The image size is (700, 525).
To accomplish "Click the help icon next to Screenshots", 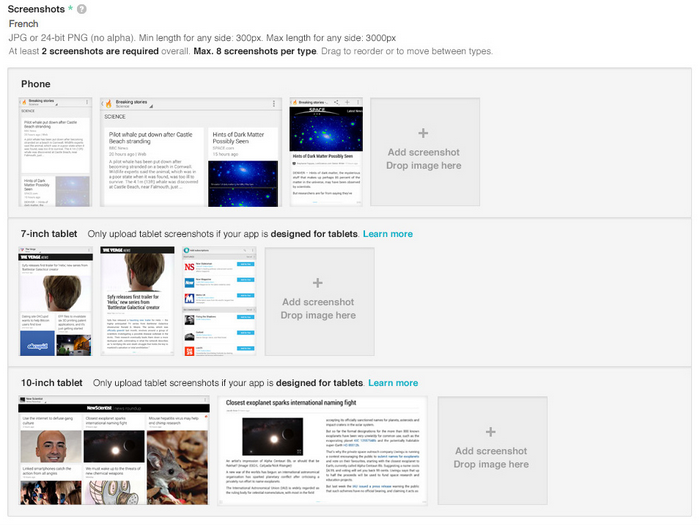I will [82, 9].
